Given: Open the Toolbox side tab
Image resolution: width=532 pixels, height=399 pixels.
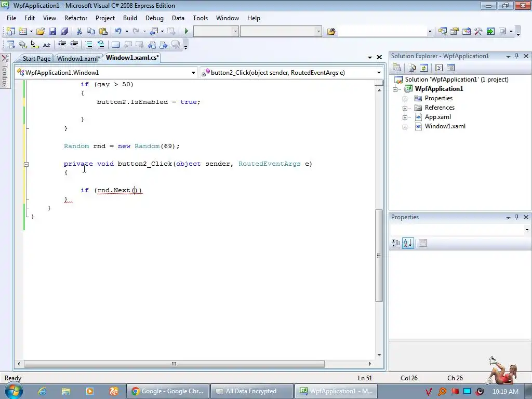Looking at the screenshot, I should tap(5, 71).
